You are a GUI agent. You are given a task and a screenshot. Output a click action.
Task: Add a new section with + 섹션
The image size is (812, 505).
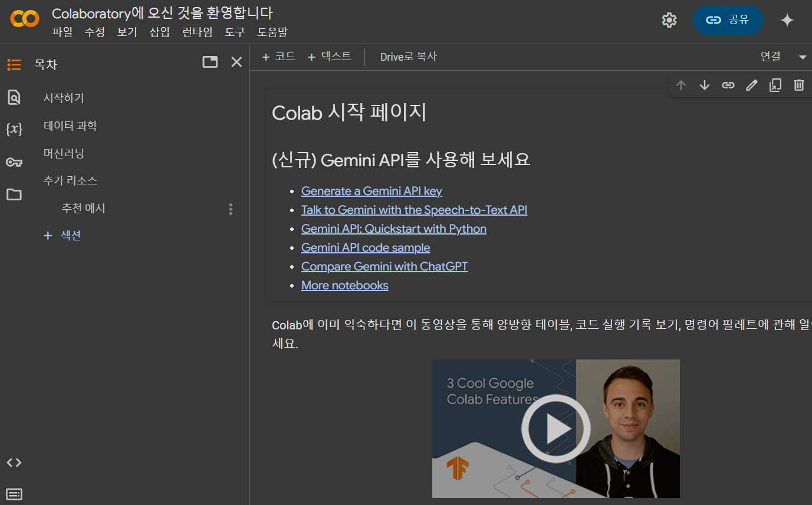click(x=63, y=236)
